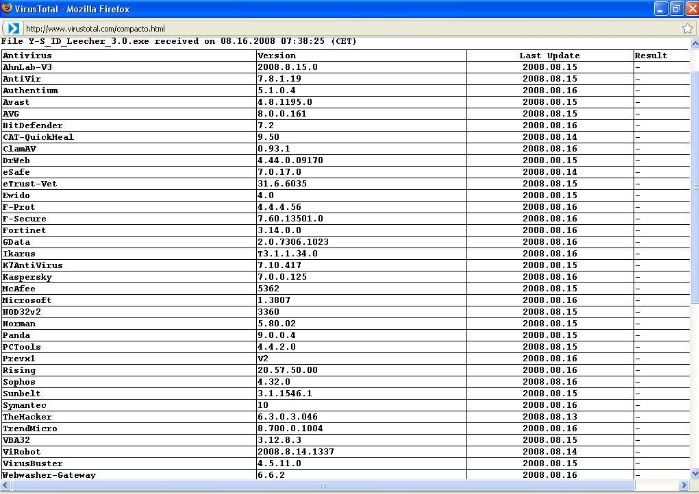Select the Rising antivirus name
The height and width of the screenshot is (494, 699).
tap(19, 370)
